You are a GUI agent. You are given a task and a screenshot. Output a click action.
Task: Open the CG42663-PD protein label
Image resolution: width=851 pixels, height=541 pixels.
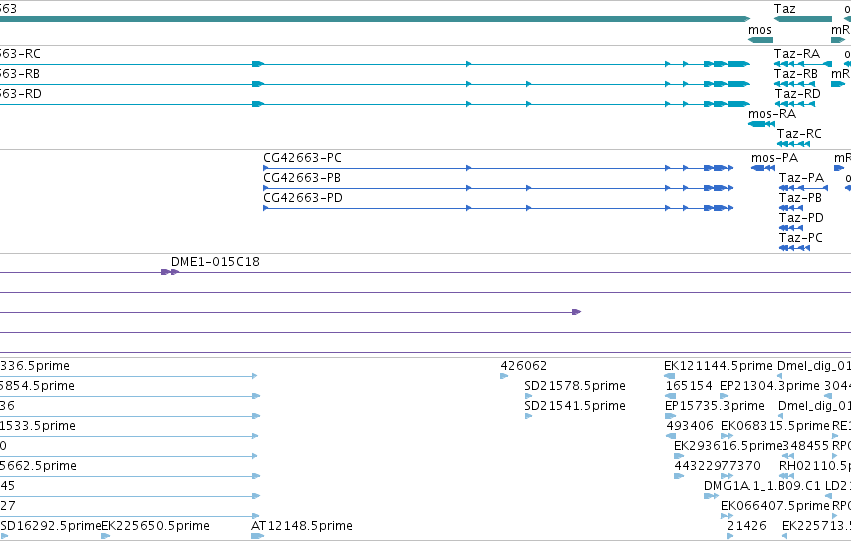pyautogui.click(x=303, y=198)
